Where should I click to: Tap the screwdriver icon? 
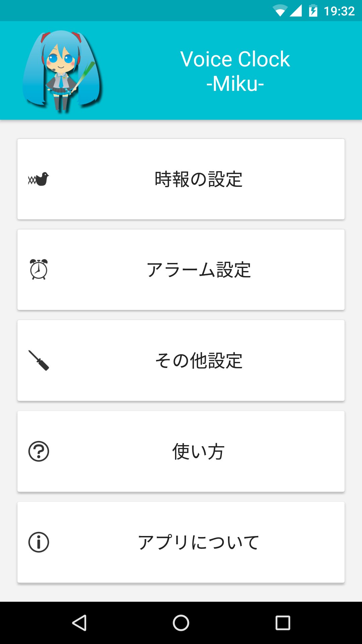pyautogui.click(x=39, y=360)
